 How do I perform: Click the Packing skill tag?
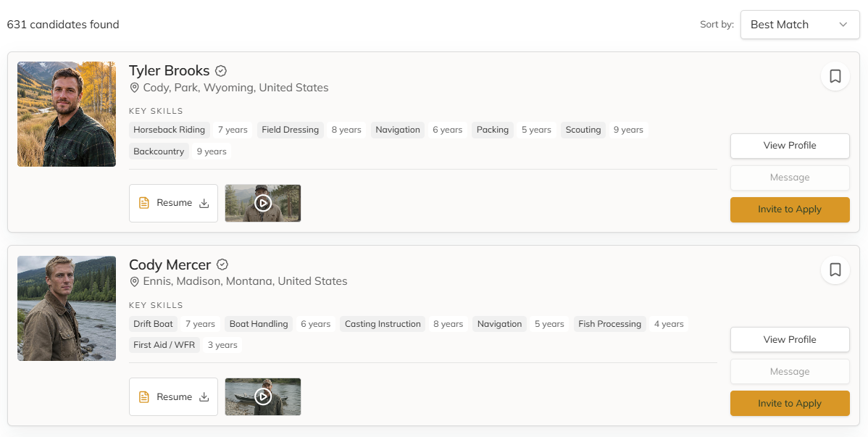coord(493,130)
